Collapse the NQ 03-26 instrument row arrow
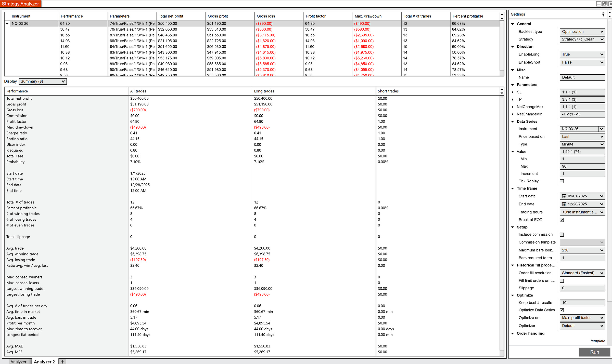 coord(7,24)
